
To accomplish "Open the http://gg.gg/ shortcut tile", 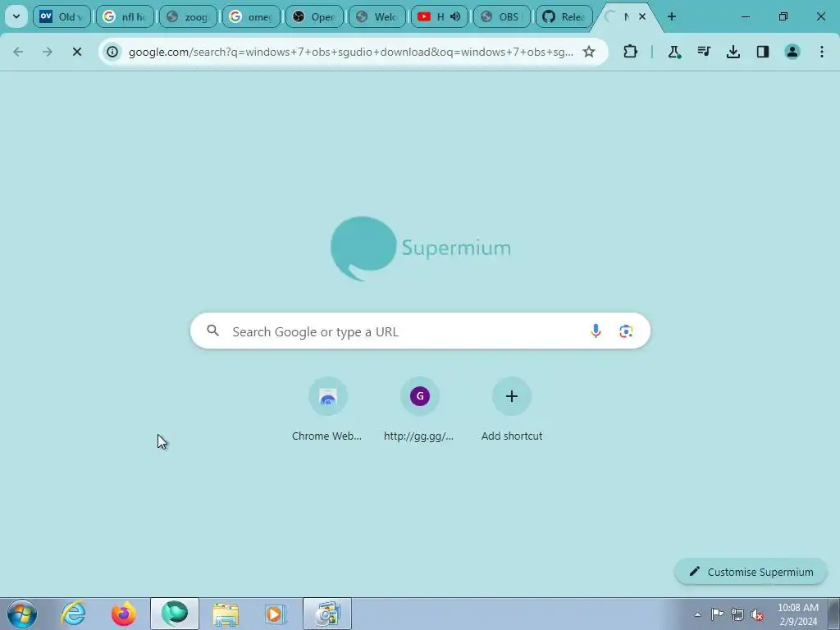I will click(x=419, y=410).
